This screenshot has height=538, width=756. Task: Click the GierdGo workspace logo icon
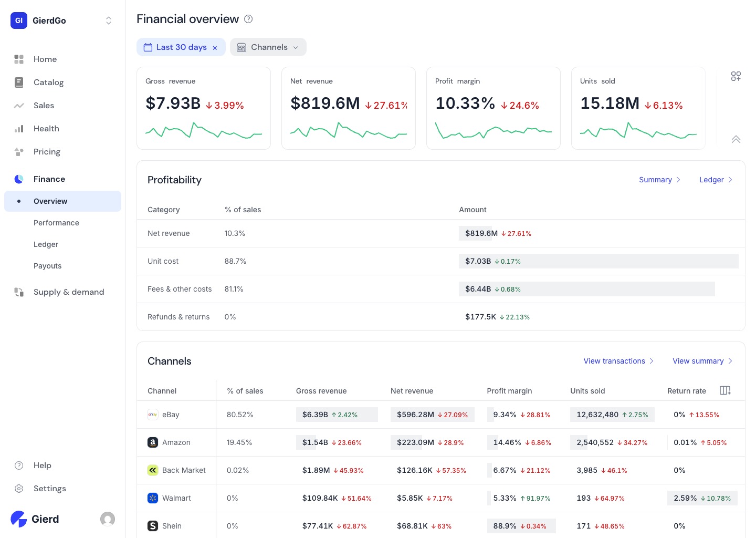tap(19, 20)
